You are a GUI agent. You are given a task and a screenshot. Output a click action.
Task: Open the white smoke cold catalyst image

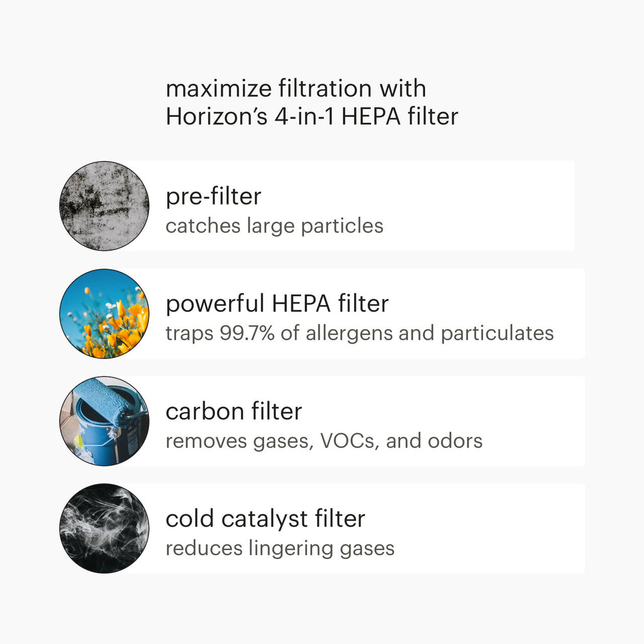click(x=104, y=528)
